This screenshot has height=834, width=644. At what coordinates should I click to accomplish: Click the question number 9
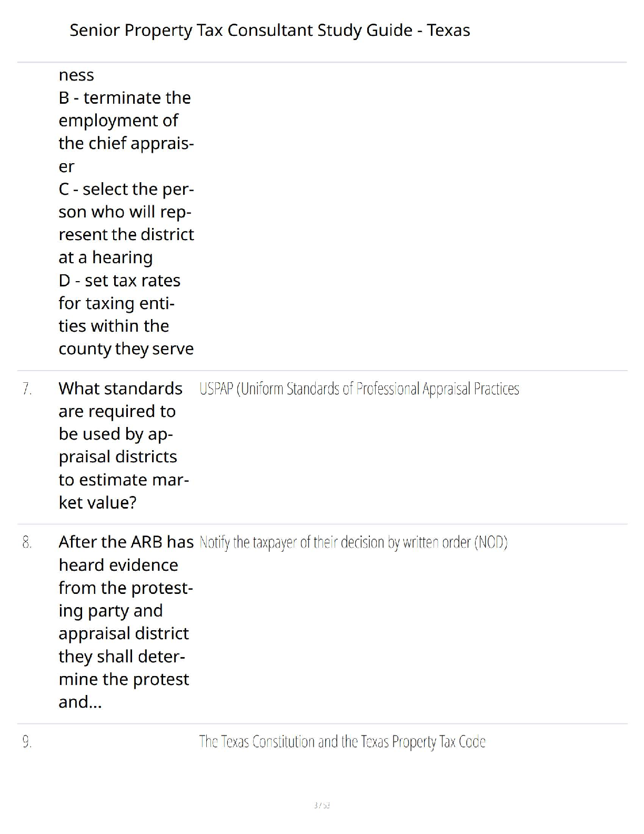point(27,742)
